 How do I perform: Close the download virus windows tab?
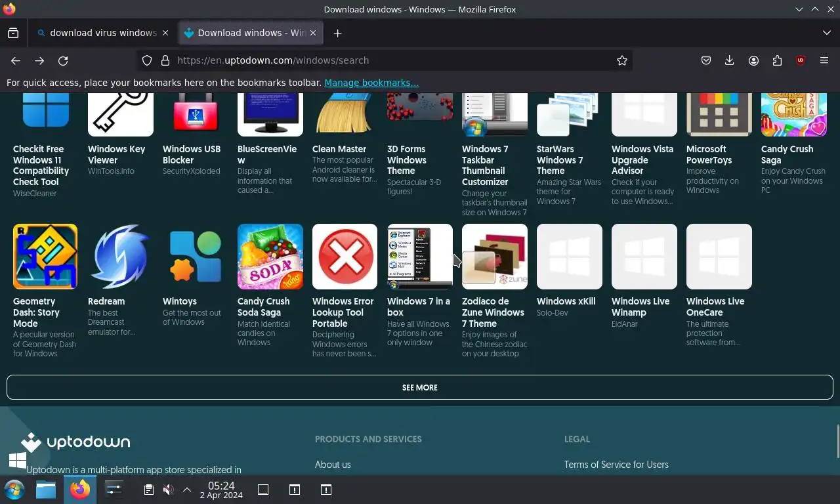[x=165, y=33]
